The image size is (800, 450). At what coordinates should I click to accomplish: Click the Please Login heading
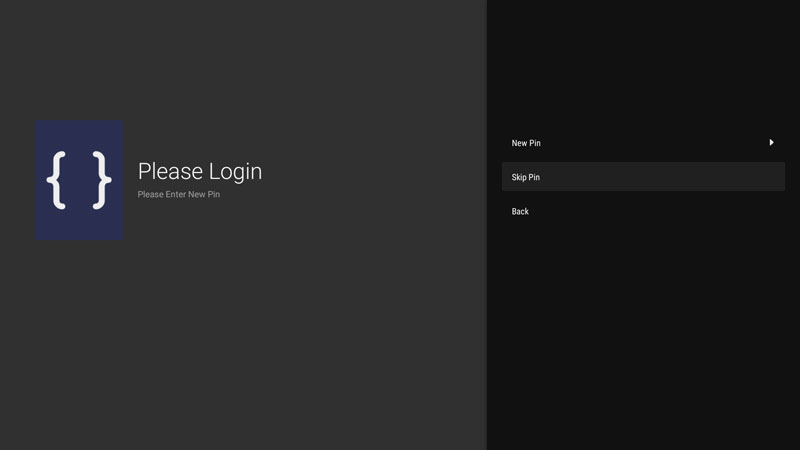199,171
